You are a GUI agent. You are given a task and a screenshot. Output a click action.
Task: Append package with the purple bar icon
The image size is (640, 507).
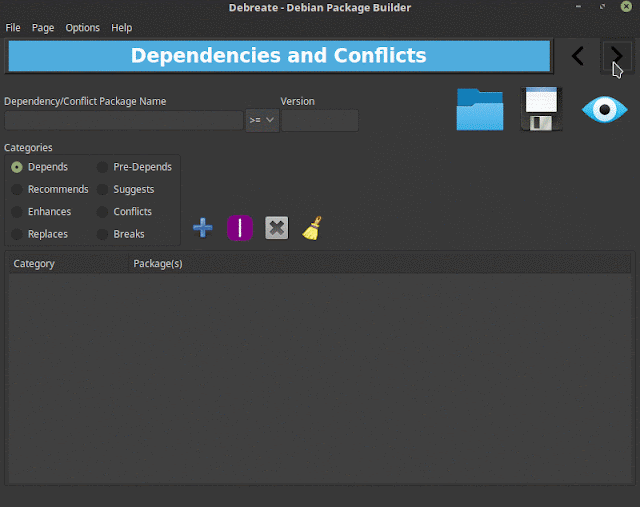[240, 227]
